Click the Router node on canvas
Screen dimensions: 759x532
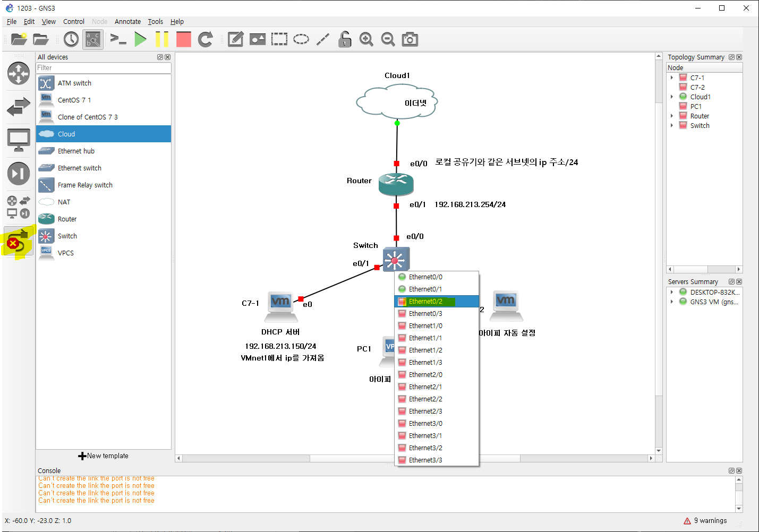click(396, 184)
